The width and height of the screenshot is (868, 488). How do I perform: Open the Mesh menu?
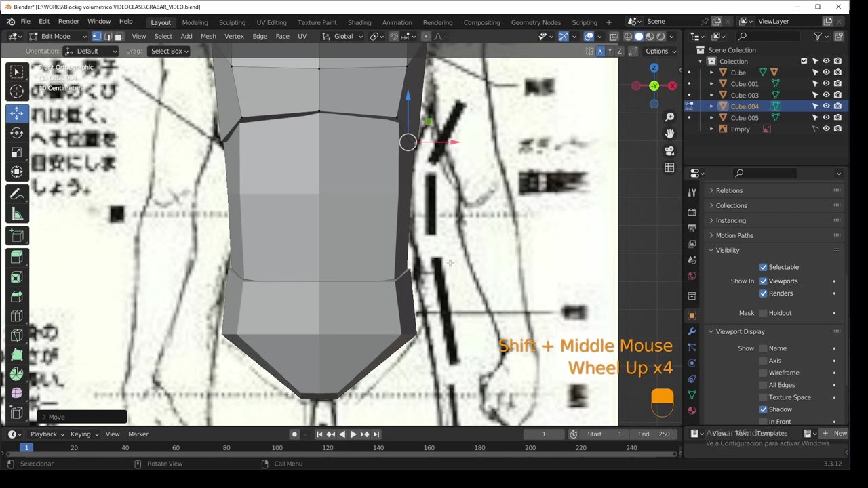tap(208, 37)
